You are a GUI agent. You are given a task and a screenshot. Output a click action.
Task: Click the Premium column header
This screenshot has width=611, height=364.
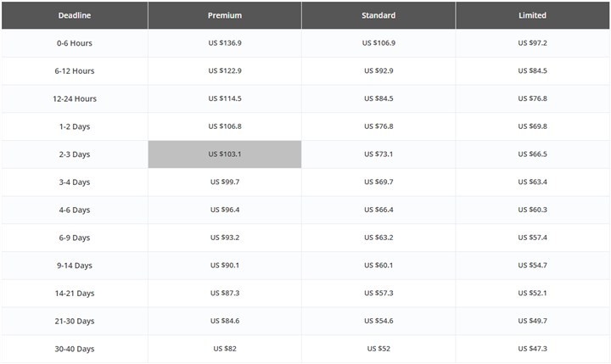[x=224, y=15]
